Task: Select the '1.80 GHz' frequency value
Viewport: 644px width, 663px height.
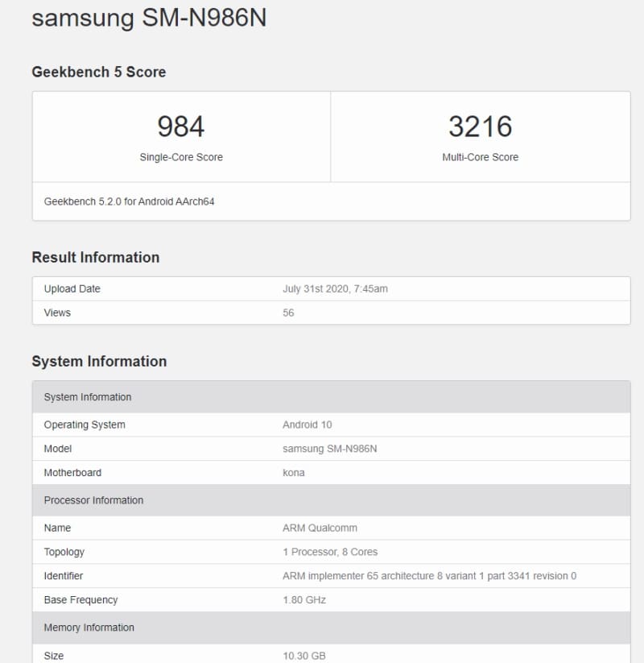Action: point(304,600)
